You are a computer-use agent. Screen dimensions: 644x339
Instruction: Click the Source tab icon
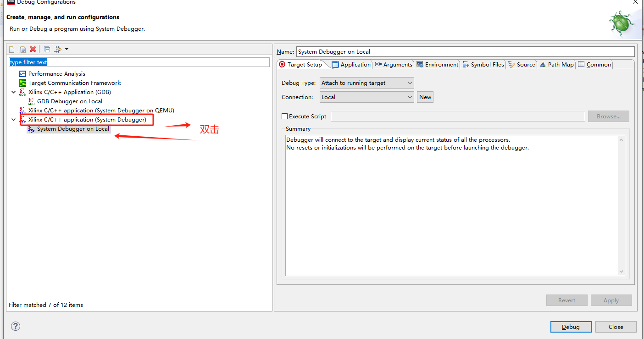tap(511, 65)
